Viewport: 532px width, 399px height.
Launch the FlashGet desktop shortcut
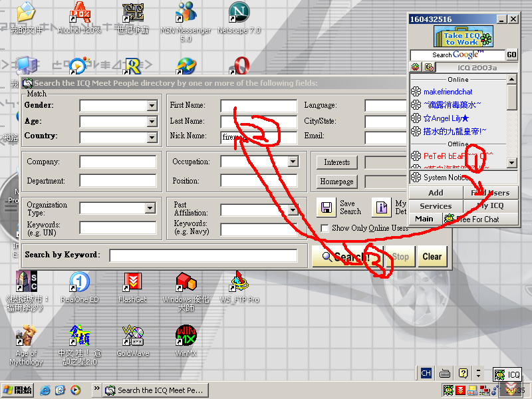click(132, 287)
